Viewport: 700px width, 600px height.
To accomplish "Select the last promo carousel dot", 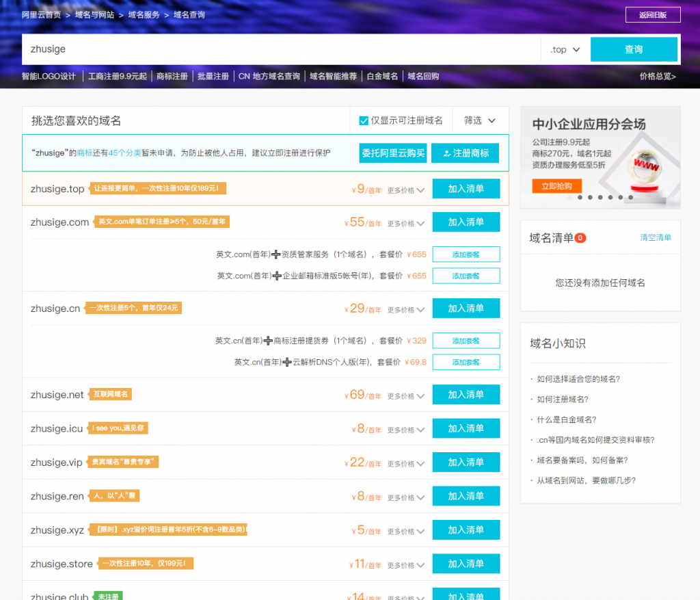I will point(631,198).
